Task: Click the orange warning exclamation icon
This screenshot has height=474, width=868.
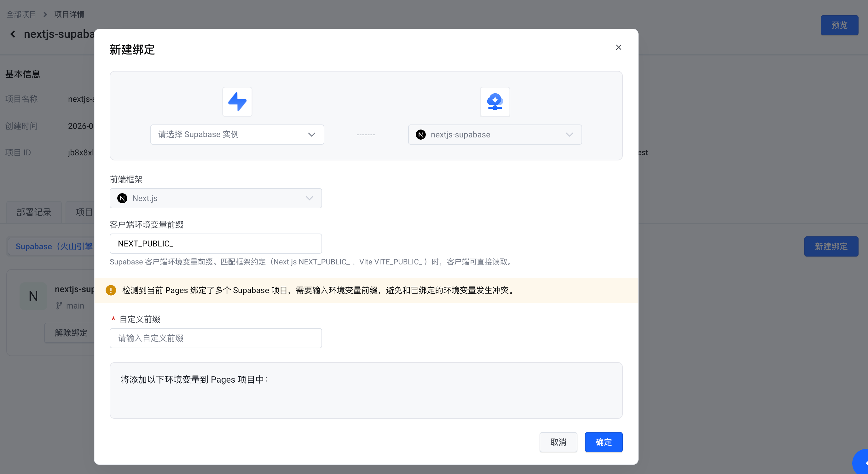Action: (x=111, y=290)
